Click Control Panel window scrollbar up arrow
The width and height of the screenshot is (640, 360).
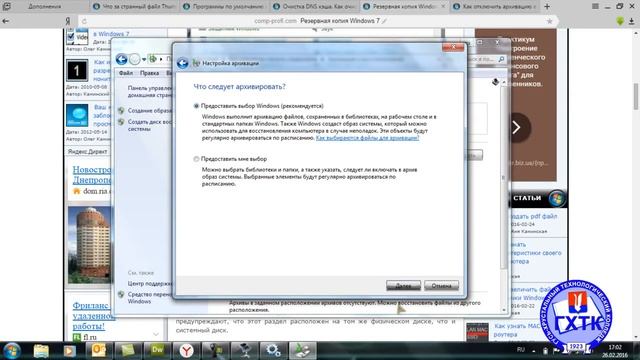[504, 82]
